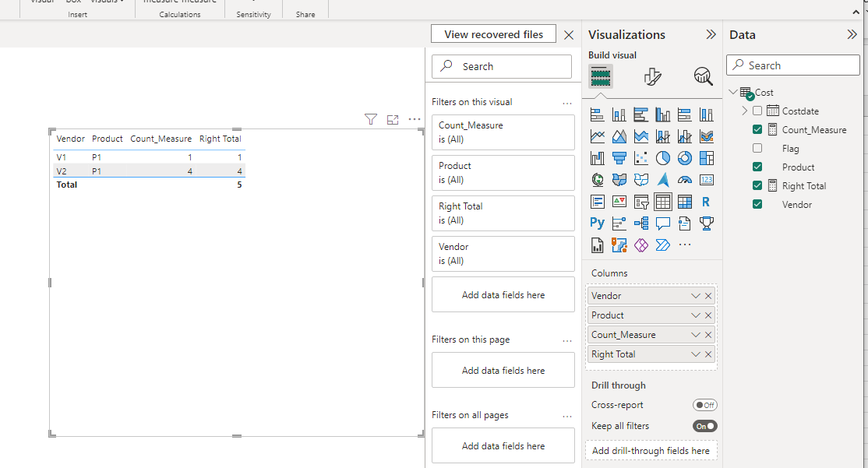Open the Count_Measure filter card
Screen dimensions: 868x468
coord(503,132)
